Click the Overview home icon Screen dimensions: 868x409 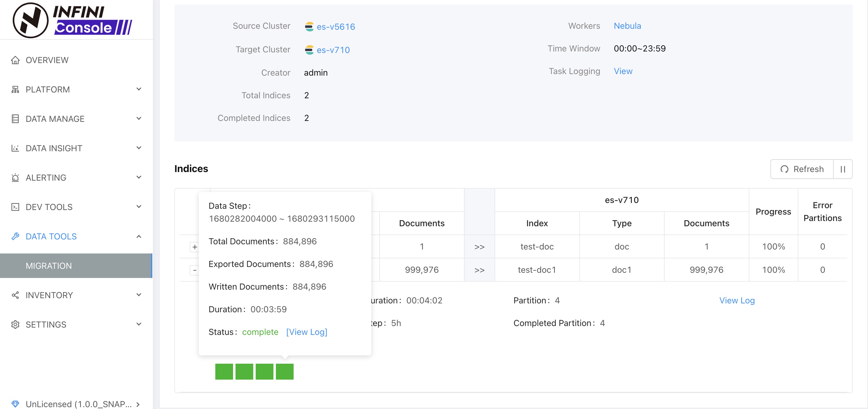point(15,60)
